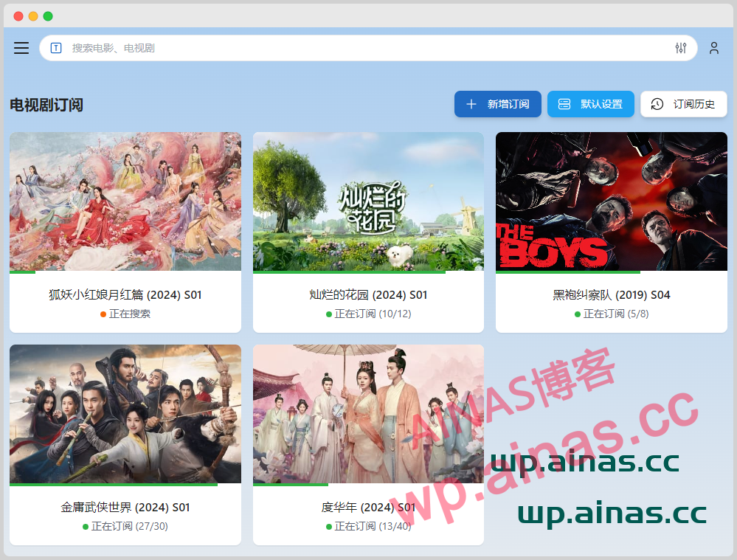This screenshot has height=560, width=737.
Task: Select title 黑袍纠察队 (2019) S04
Action: tap(612, 295)
